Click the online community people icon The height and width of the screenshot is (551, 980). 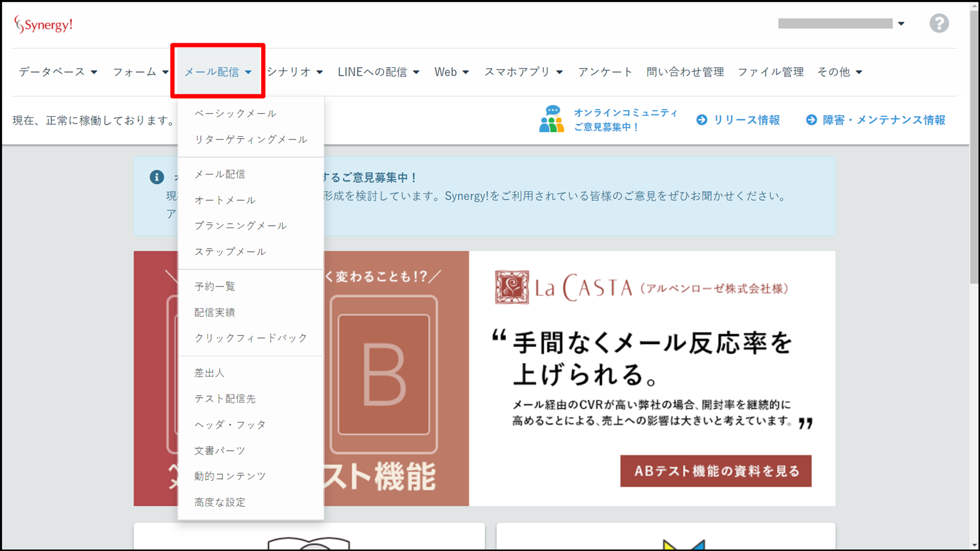[551, 120]
